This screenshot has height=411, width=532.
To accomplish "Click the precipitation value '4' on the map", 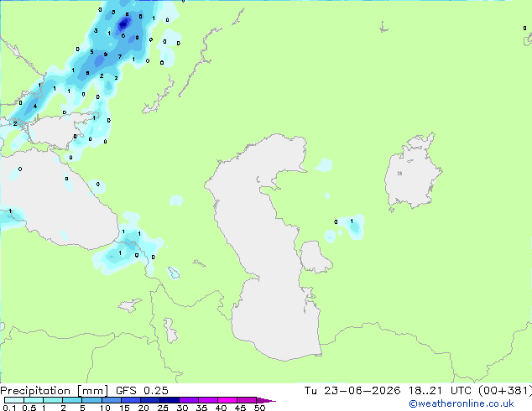I will click(x=35, y=107).
